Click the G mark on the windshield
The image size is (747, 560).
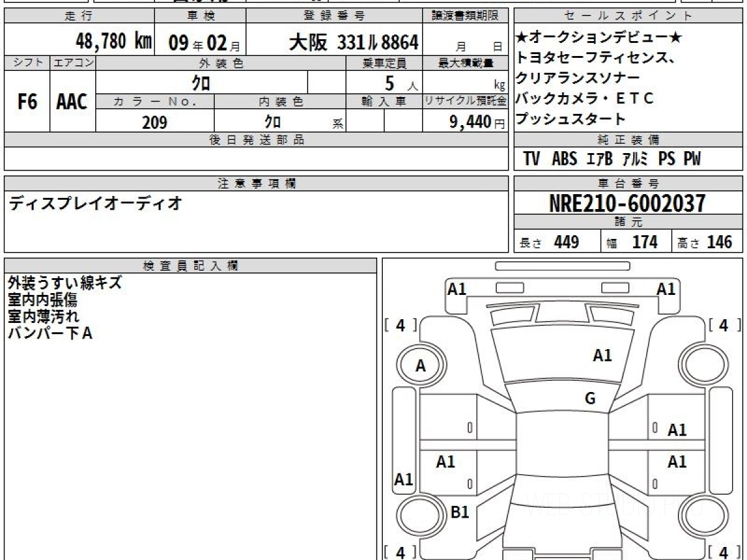tap(590, 399)
